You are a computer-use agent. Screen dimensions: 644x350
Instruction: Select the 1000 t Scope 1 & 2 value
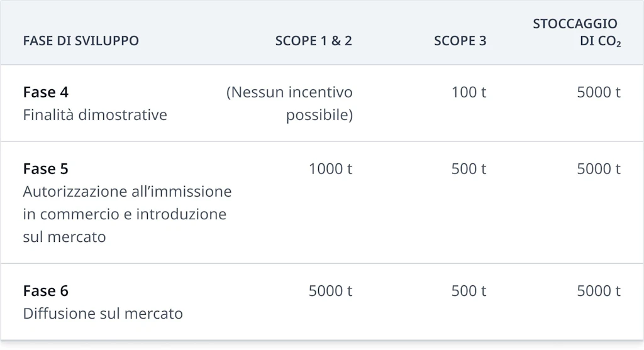330,169
